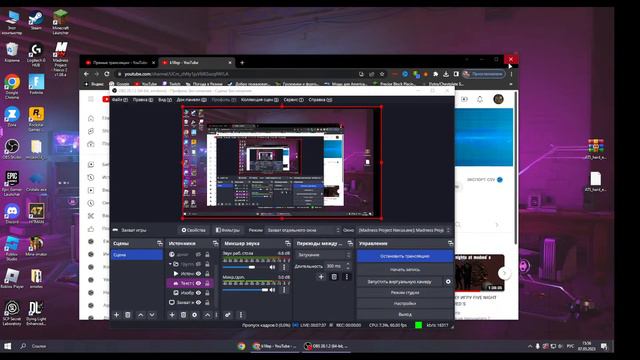Open the OBS Help menu
This screenshot has height=360, width=640.
pyautogui.click(x=320, y=100)
